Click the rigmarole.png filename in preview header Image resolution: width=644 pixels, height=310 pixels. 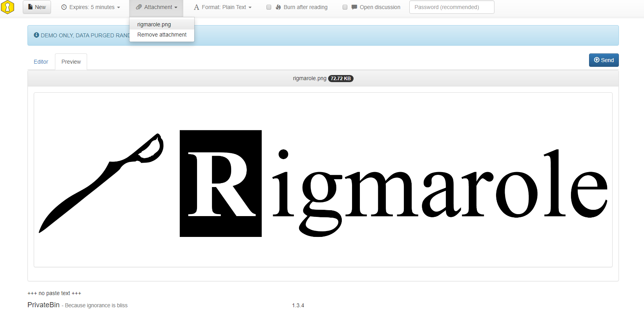click(x=310, y=78)
